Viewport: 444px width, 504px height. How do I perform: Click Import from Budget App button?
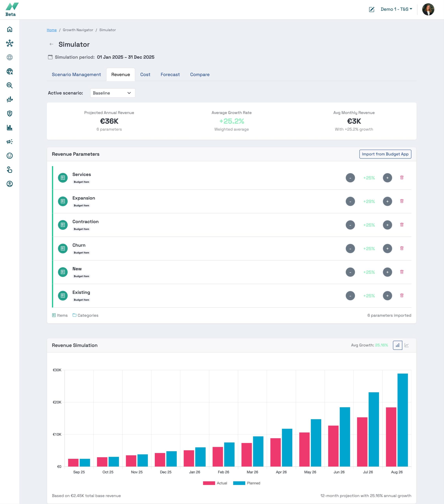tap(385, 154)
